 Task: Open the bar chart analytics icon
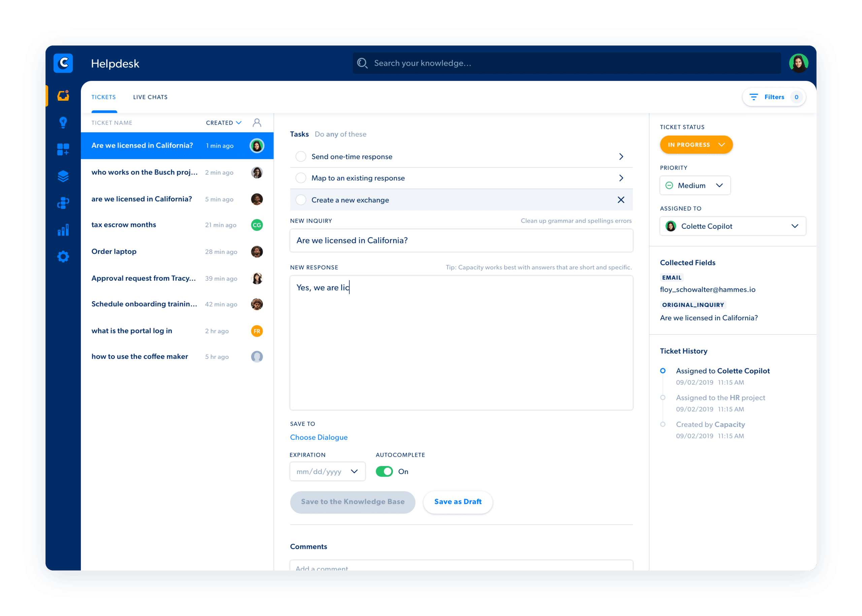[63, 230]
